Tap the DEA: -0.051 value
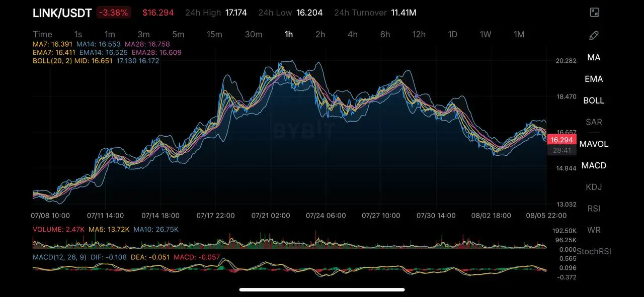The image size is (644, 297). 150,257
